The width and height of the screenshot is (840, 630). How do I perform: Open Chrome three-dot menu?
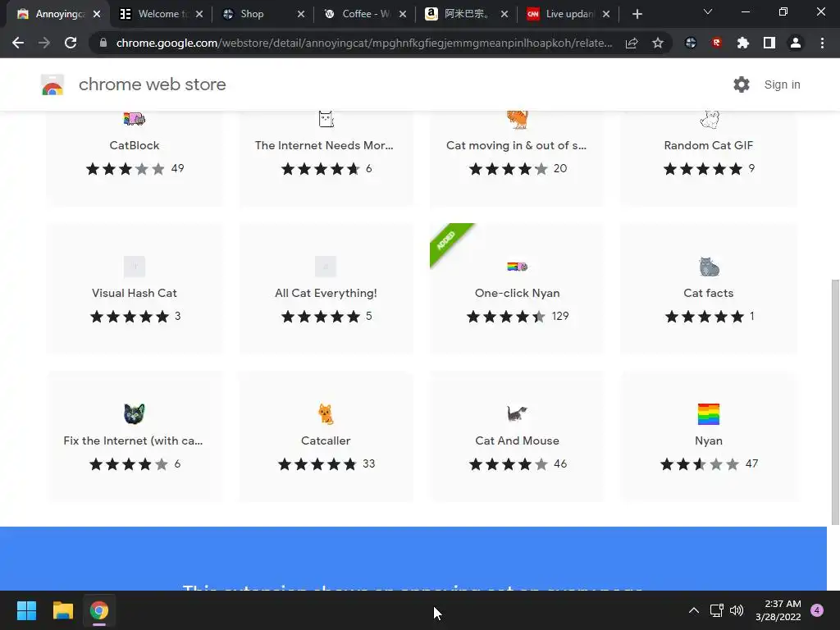click(822, 43)
